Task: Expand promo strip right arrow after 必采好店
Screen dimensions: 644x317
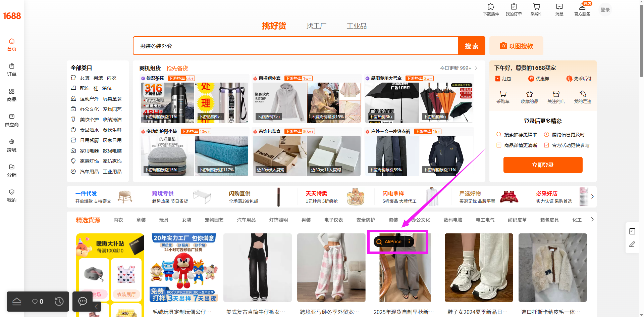Action: pyautogui.click(x=592, y=196)
